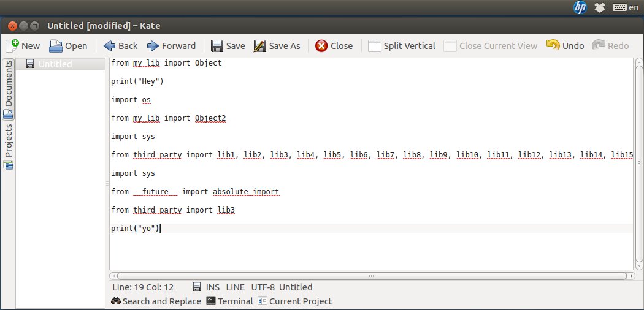Go Back to previous document
Image resolution: width=644 pixels, height=310 pixels.
(120, 45)
